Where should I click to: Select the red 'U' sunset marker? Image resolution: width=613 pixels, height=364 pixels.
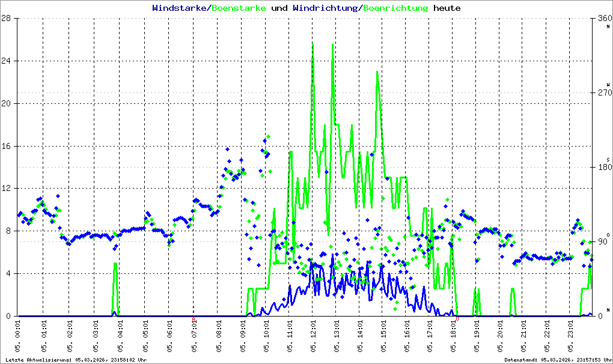click(457, 319)
